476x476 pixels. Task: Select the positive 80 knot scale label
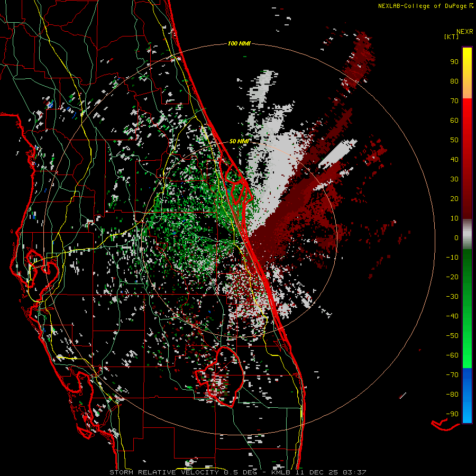pos(454,81)
